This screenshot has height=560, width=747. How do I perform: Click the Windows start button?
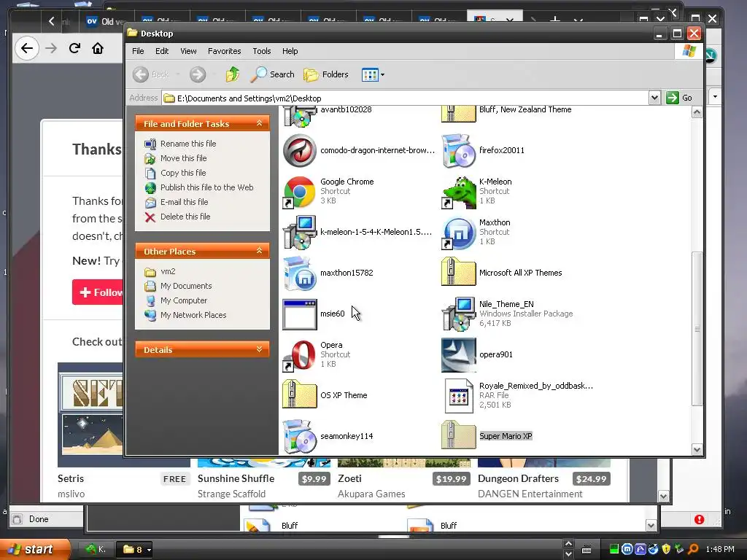(34, 549)
